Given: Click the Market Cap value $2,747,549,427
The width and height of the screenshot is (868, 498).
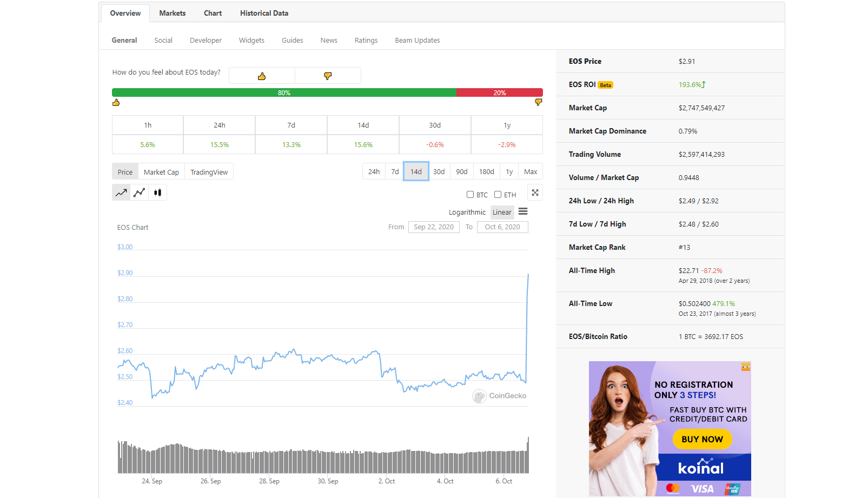Looking at the screenshot, I should click(701, 108).
